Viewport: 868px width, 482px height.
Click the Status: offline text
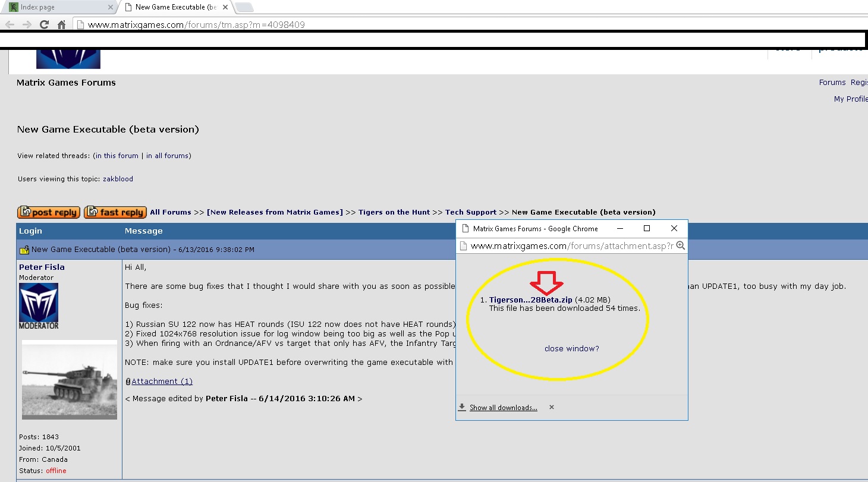[43, 471]
